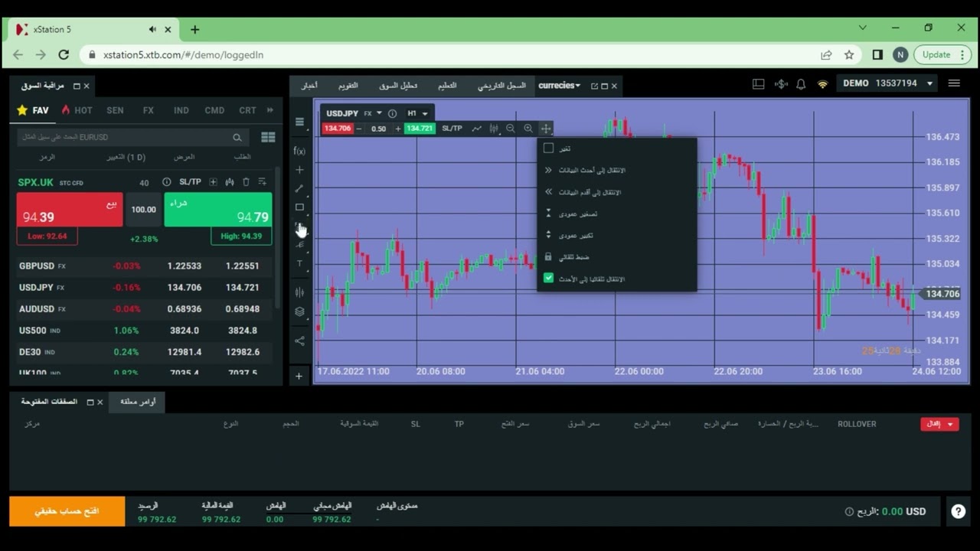Expand the DEMO 13537194 account dropdown
This screenshot has height=551, width=980.
pyautogui.click(x=930, y=83)
